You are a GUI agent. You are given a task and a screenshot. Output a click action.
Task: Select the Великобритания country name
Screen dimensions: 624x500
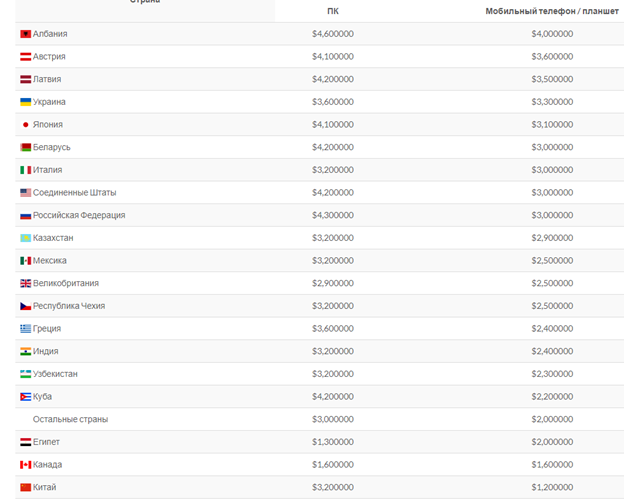point(66,284)
